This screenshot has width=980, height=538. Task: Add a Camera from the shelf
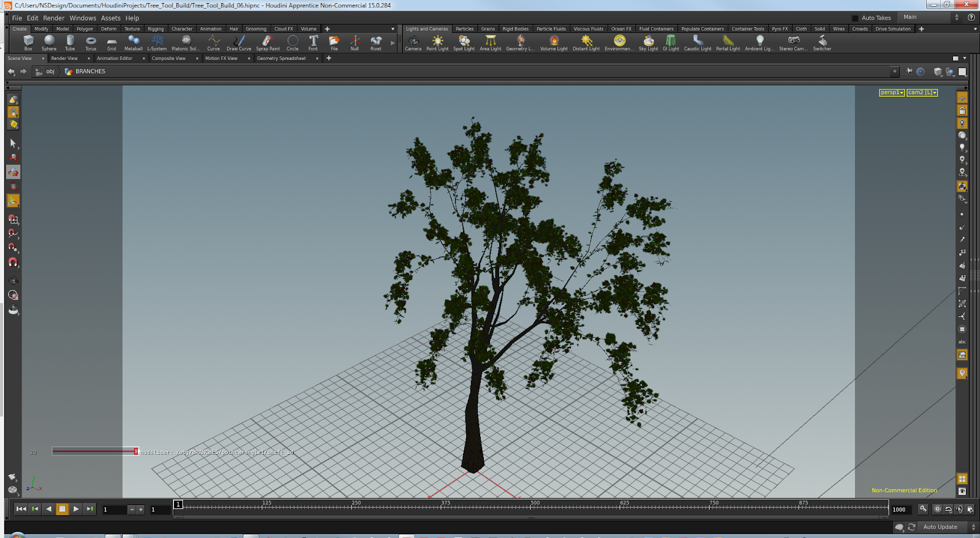click(x=413, y=43)
